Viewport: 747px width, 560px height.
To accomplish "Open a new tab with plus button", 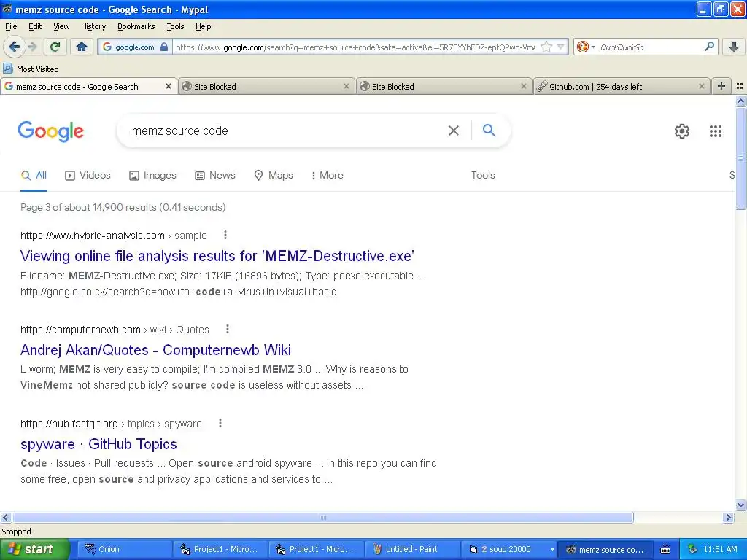I will coord(721,86).
